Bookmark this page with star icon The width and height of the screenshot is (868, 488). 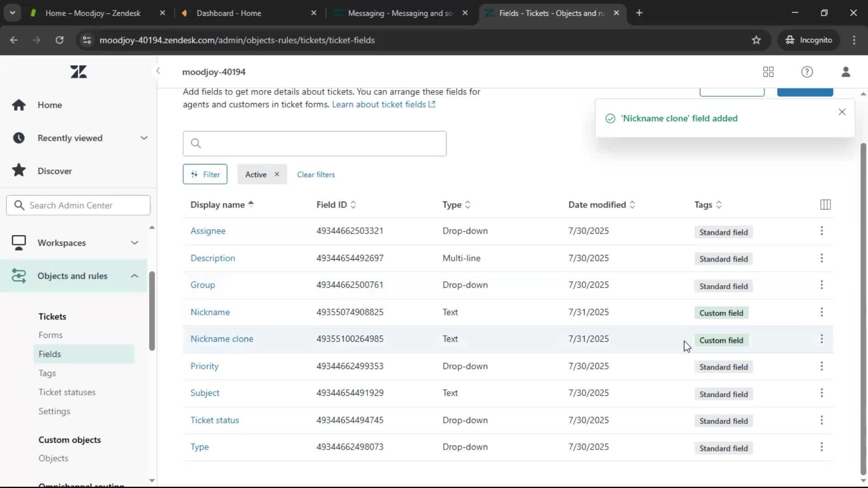tap(756, 40)
